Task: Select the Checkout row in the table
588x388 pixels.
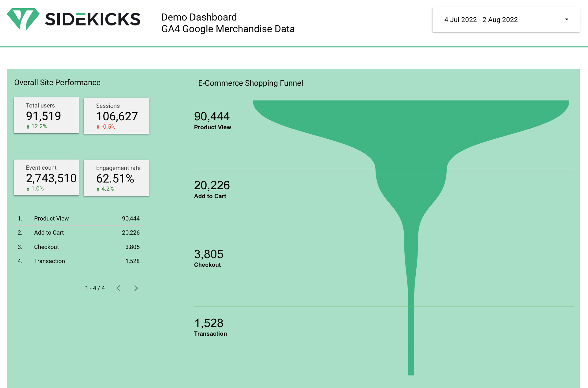Action: point(78,247)
